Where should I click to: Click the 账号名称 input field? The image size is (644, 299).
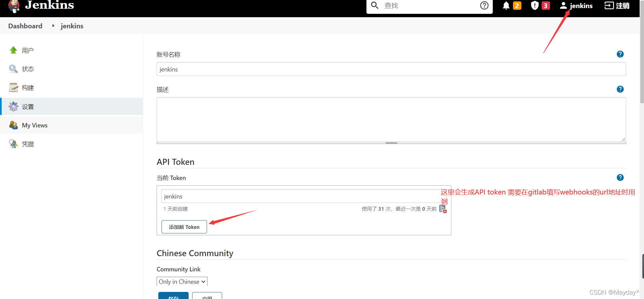391,69
